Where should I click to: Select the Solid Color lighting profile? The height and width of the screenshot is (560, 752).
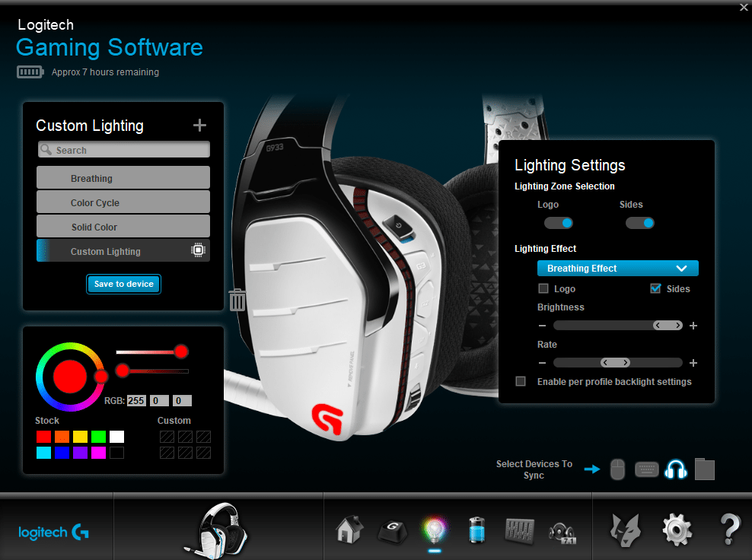(123, 227)
